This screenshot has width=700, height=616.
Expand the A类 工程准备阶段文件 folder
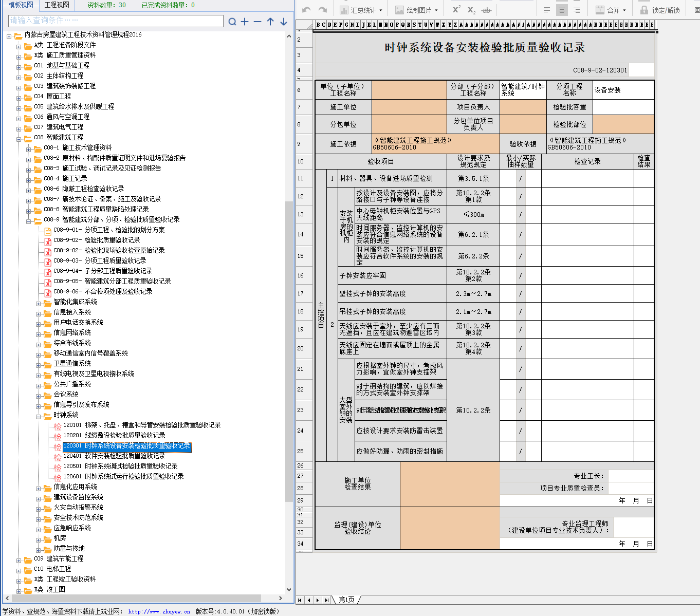pyautogui.click(x=19, y=46)
